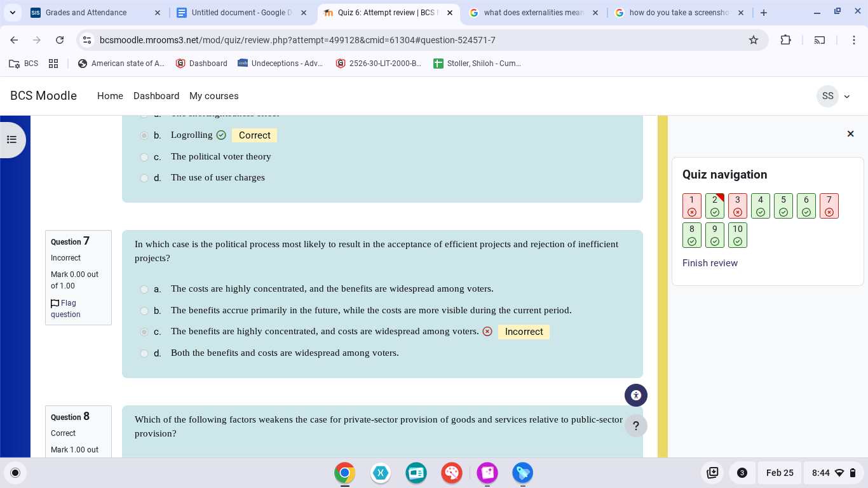Flag question 7 using the Flag question icon
Screen dimensions: 868x488
pyautogui.click(x=55, y=303)
